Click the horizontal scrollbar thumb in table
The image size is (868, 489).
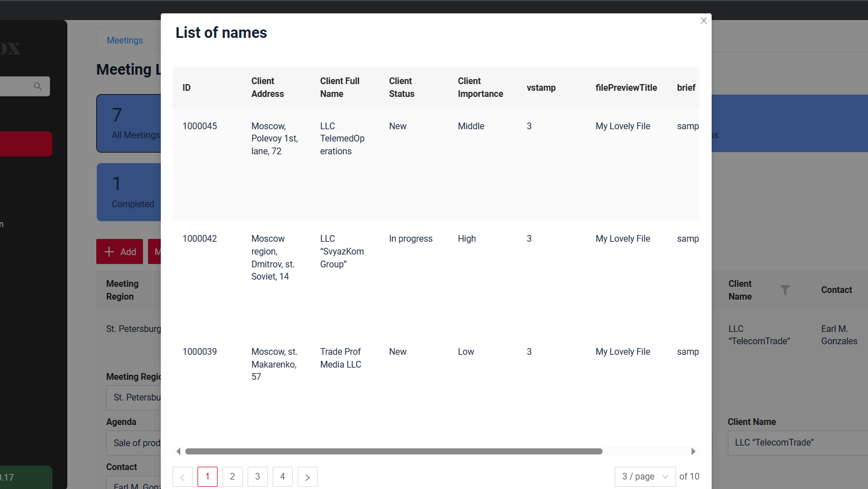coord(393,451)
